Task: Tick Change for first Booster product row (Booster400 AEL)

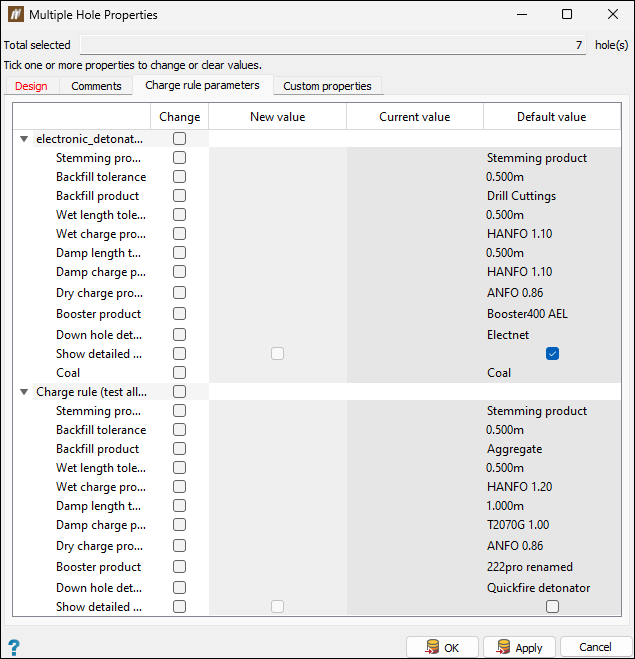Action: [179, 314]
